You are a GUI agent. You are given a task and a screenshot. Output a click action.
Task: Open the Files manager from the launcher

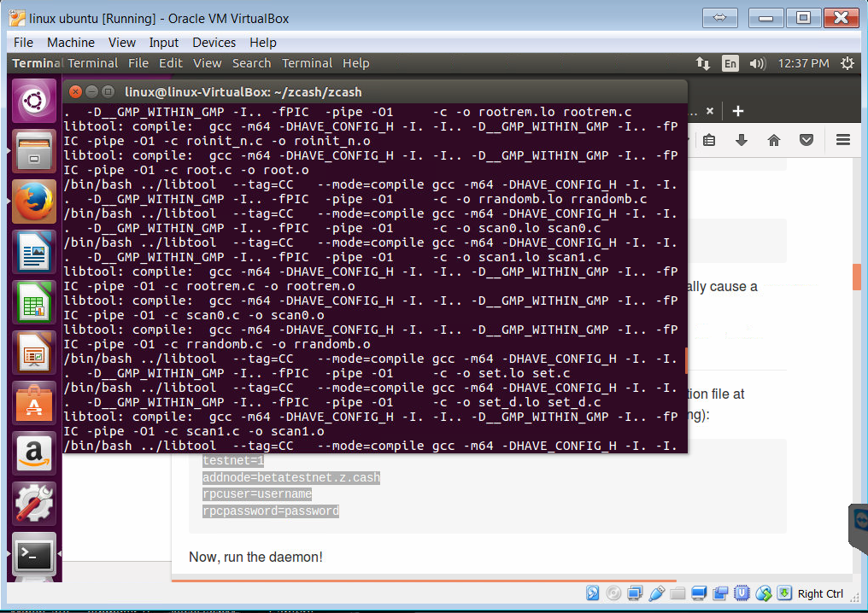pyautogui.click(x=34, y=151)
